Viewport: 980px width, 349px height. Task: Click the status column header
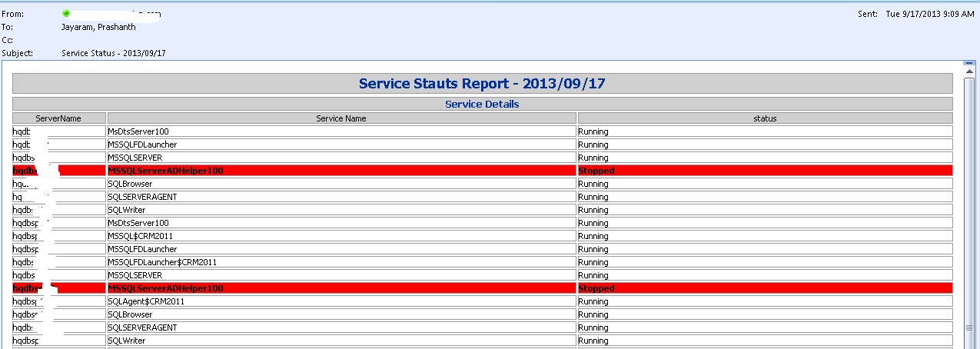765,118
